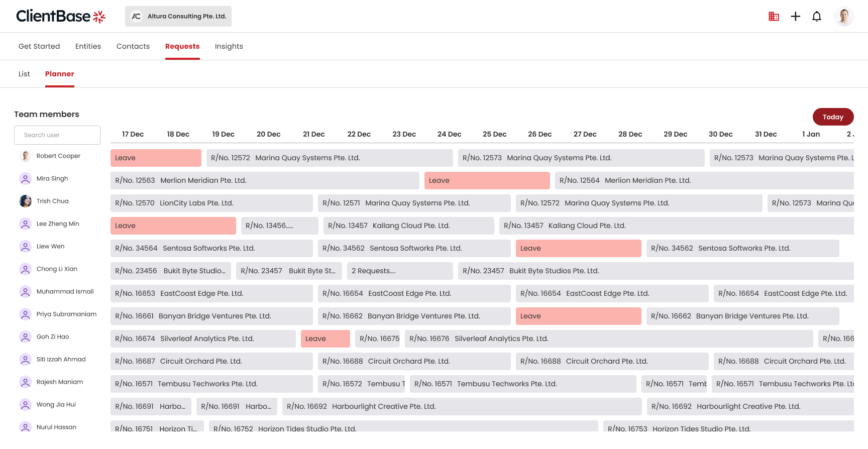Open Robert Cooper's Leave block
This screenshot has height=449, width=868.
click(156, 158)
